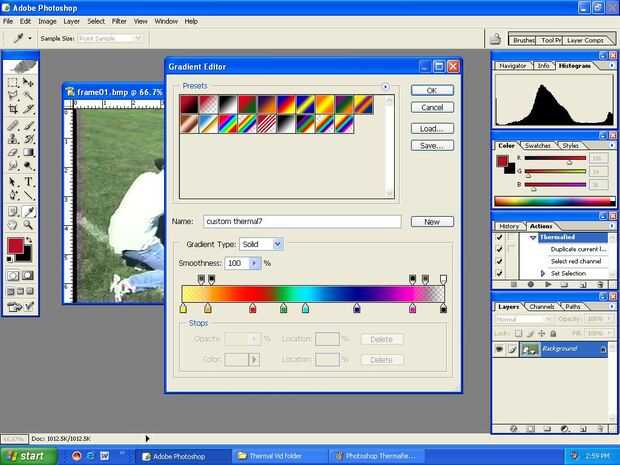The height and width of the screenshot is (465, 620).
Task: Open the Actions palette options menu
Action: coord(612,226)
